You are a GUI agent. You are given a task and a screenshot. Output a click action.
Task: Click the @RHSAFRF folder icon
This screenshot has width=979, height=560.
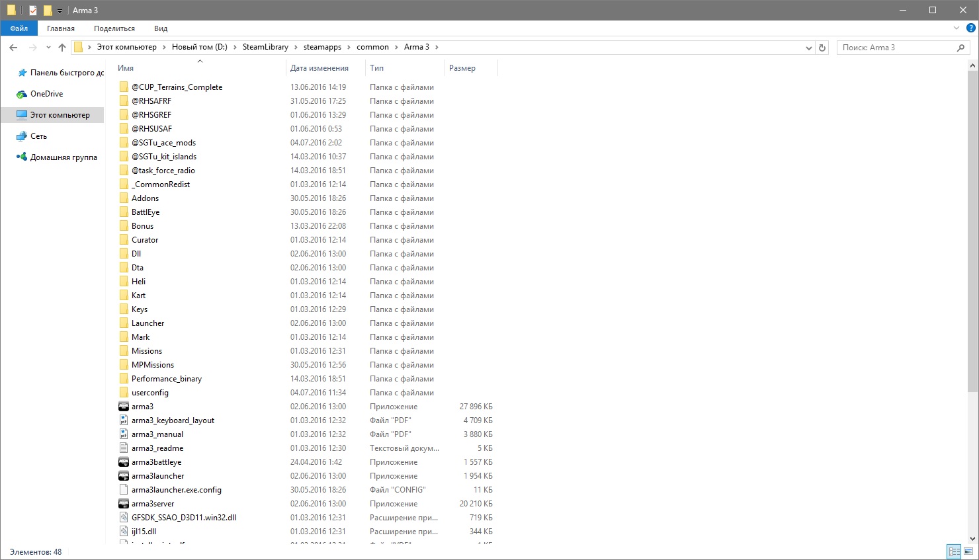click(x=124, y=101)
